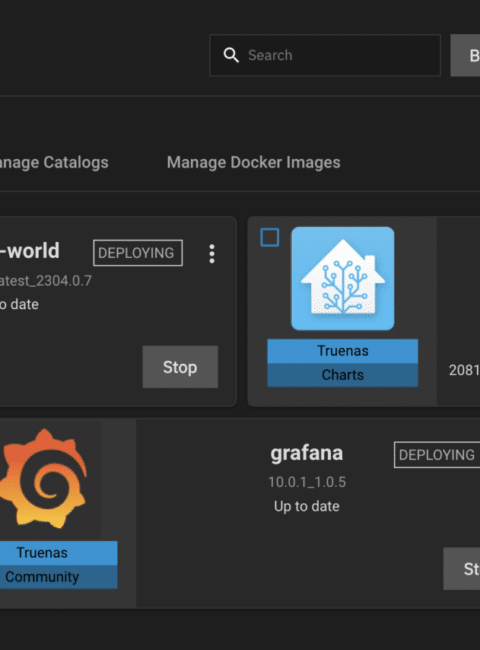480x650 pixels.
Task: Click the partially visible button beside the Search field
Action: (x=465, y=55)
